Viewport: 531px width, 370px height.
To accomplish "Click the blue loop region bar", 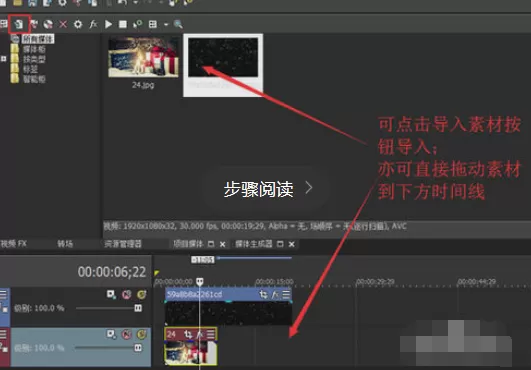I will point(254,258).
